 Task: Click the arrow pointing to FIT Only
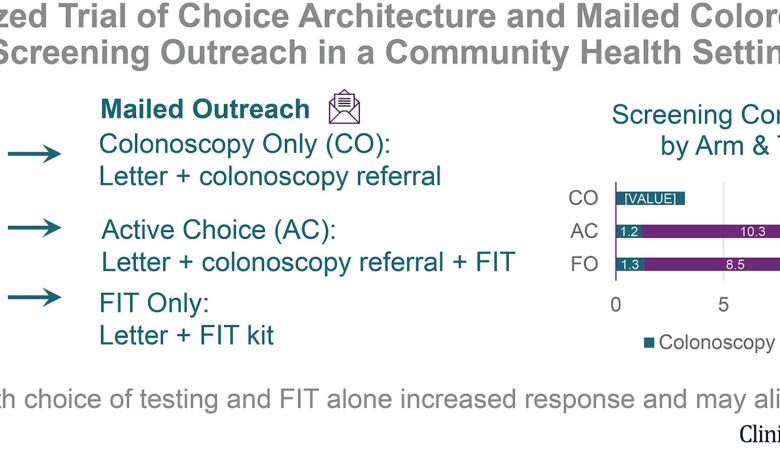click(x=34, y=297)
